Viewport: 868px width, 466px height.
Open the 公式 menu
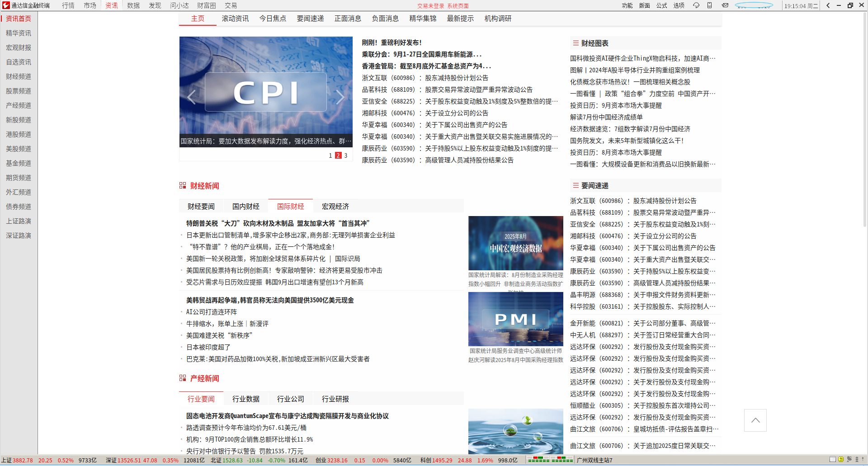(x=662, y=5)
